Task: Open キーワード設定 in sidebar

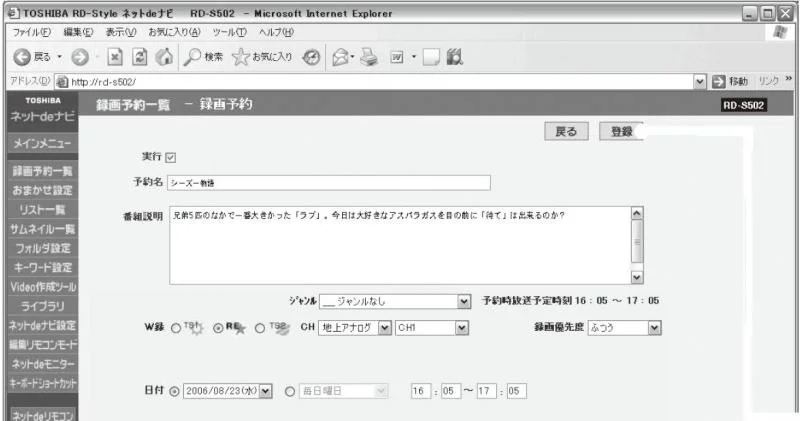Action: point(42,267)
